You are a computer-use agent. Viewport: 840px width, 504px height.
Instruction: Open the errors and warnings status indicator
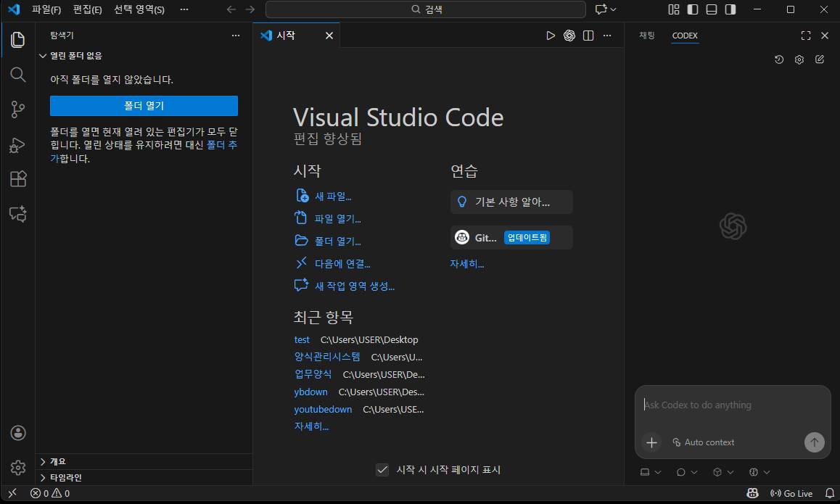coord(50,493)
